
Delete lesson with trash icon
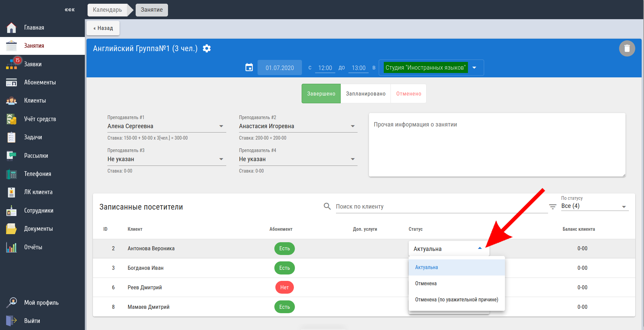tap(627, 48)
